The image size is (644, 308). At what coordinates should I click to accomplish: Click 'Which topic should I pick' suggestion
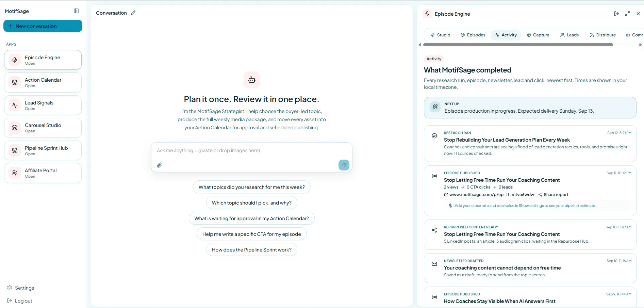click(252, 203)
